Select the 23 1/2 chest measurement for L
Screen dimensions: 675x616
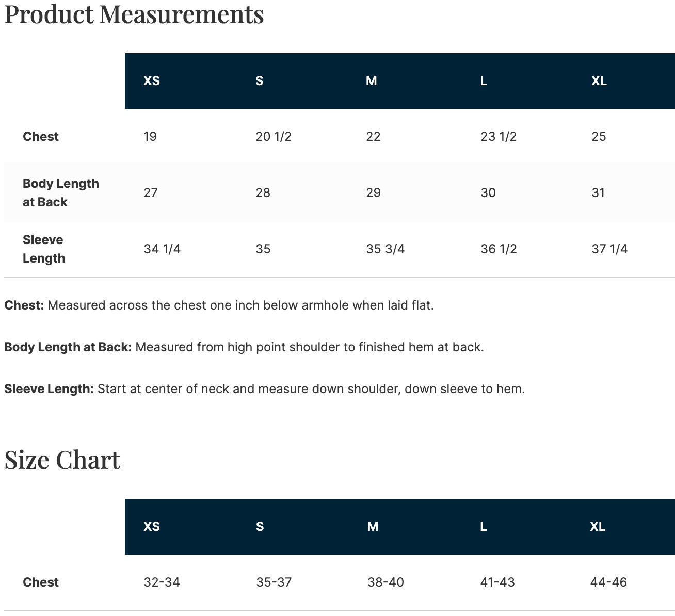[499, 137]
